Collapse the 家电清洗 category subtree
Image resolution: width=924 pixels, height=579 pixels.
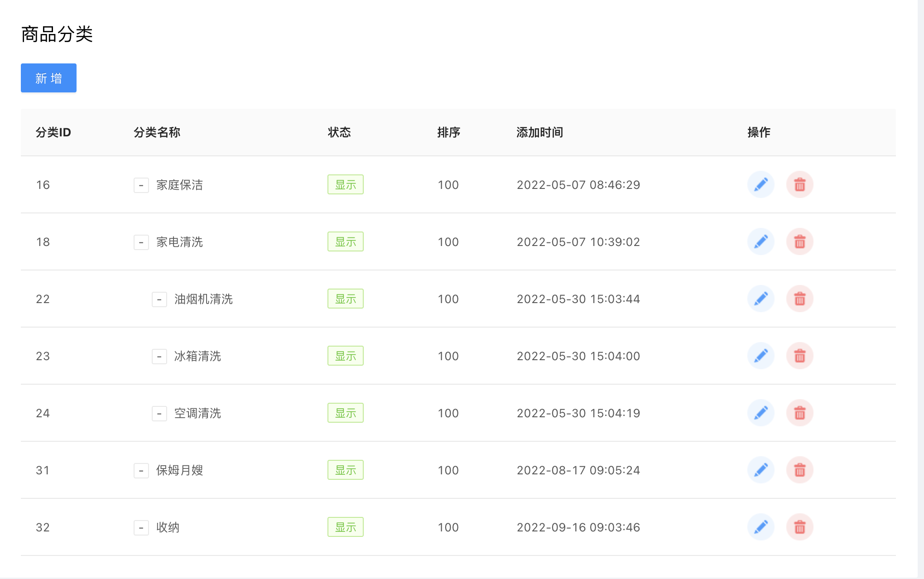141,242
